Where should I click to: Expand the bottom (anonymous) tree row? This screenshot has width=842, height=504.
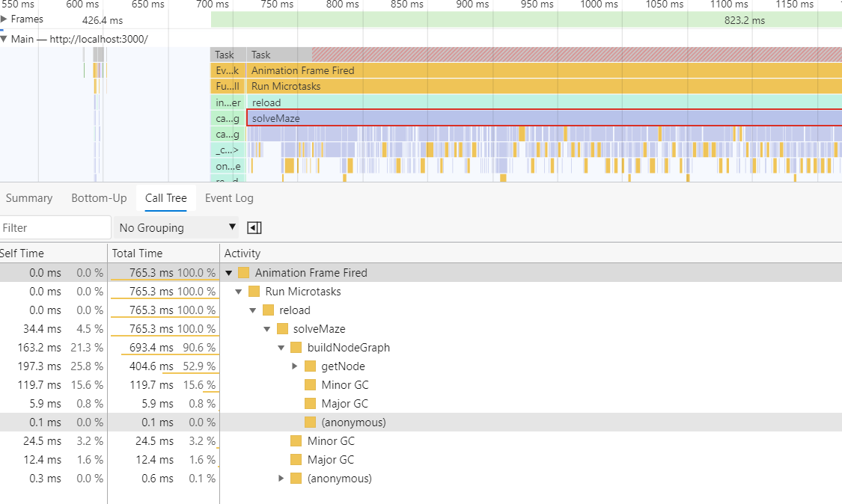tap(281, 479)
